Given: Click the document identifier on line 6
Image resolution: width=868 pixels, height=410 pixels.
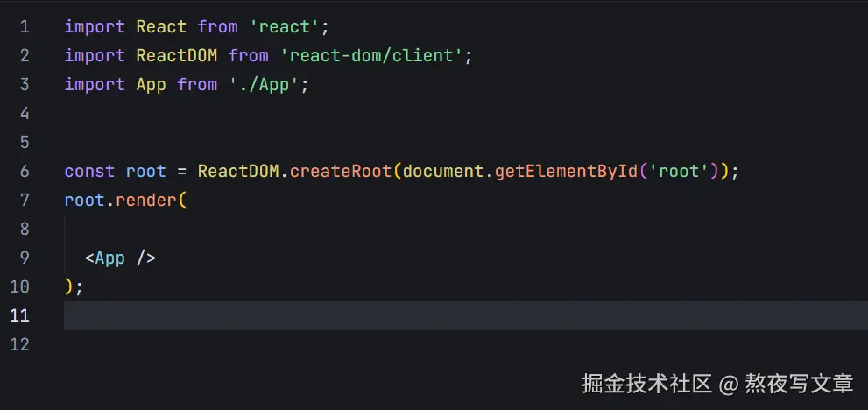Looking at the screenshot, I should point(443,171).
